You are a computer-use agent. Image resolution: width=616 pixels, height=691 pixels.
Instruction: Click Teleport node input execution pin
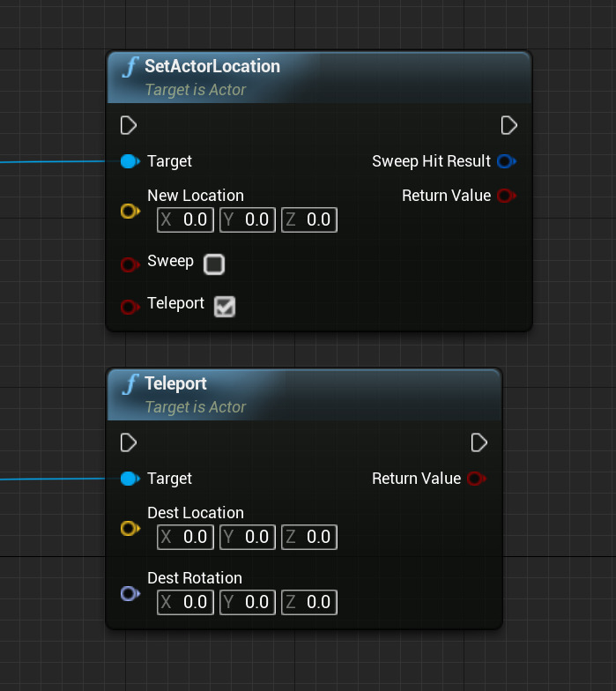coord(129,442)
